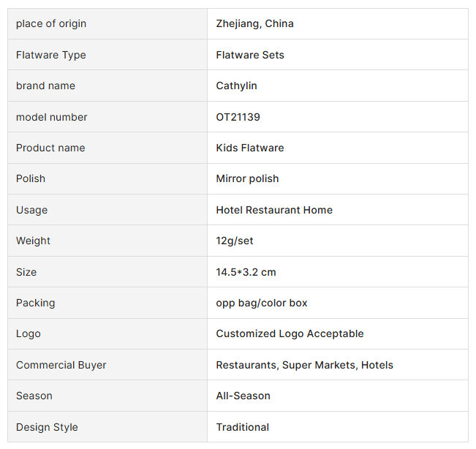Viewport: 476px width, 449px height.
Task: Click the 'All-Season' value cell
Action: [243, 396]
